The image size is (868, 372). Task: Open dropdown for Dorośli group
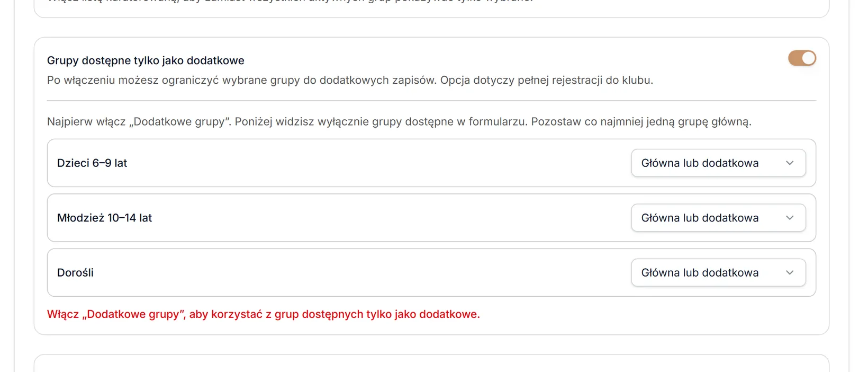(718, 272)
